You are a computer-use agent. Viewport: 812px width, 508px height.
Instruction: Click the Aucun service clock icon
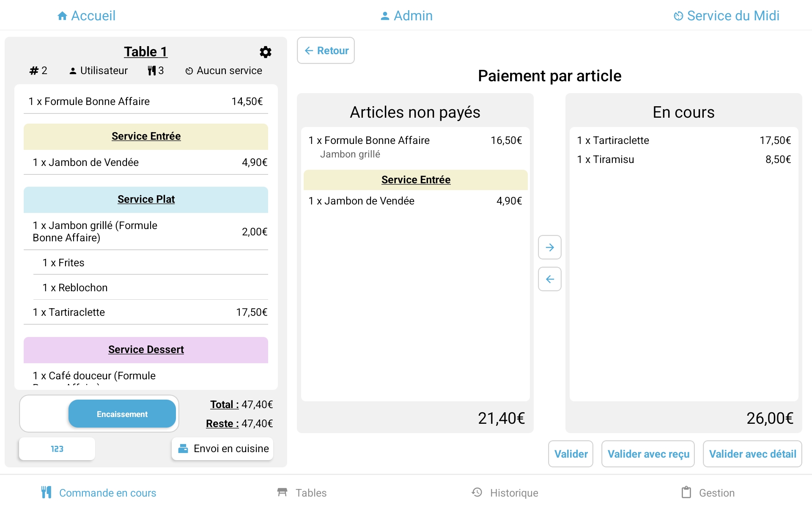189,71
